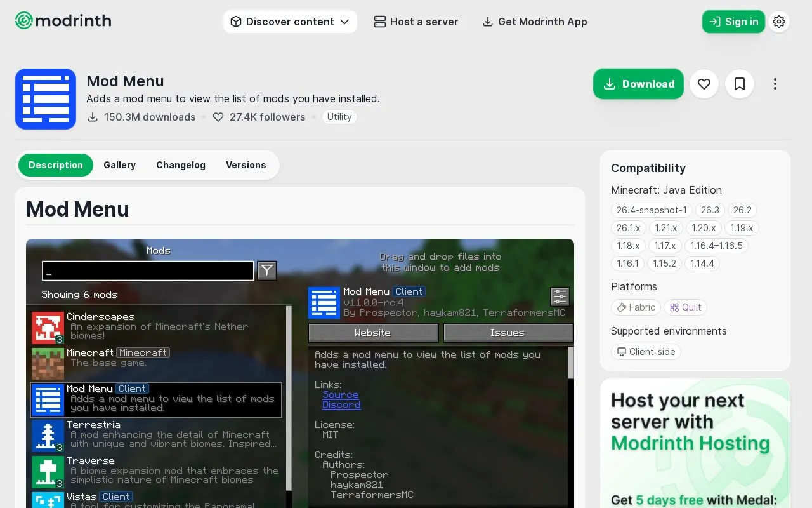This screenshot has height=508, width=812.
Task: Click the Modrinth logo
Action: [x=63, y=21]
